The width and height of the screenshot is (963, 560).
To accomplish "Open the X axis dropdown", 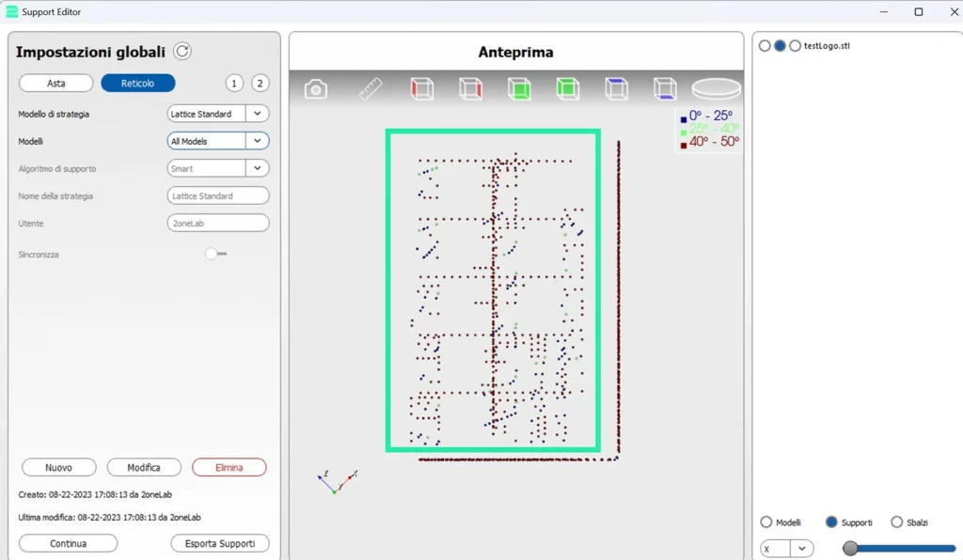I will coord(787,549).
